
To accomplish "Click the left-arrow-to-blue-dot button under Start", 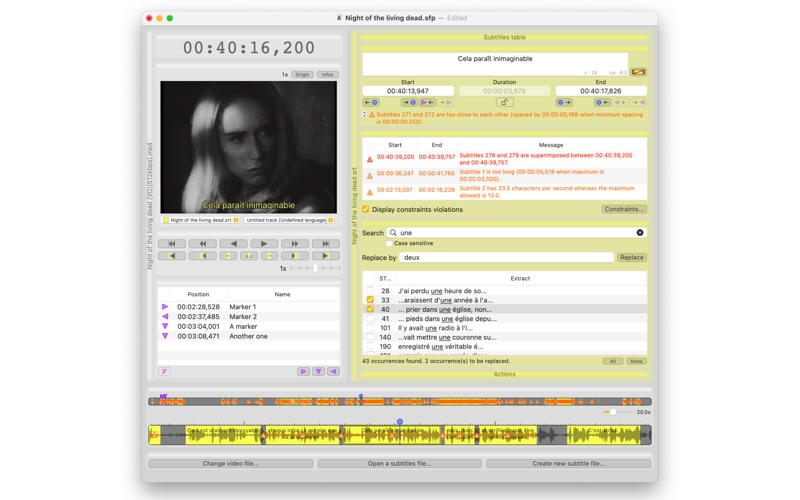I will 371,102.
